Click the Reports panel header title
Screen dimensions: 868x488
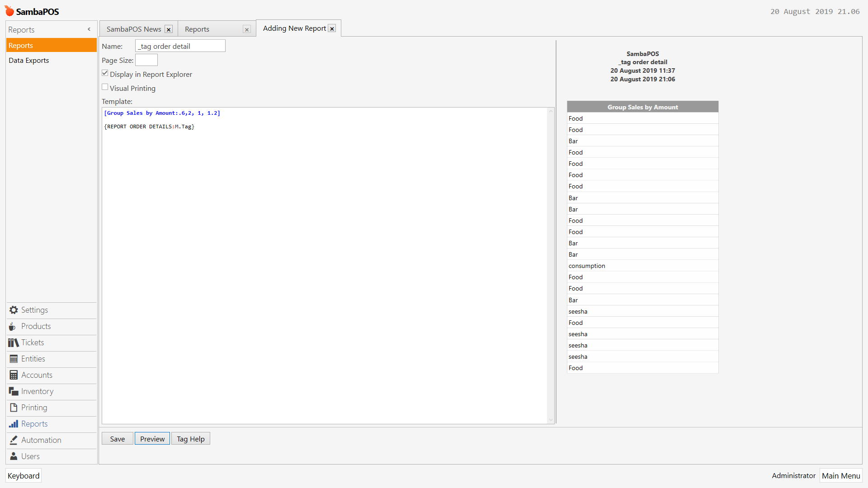[21, 29]
